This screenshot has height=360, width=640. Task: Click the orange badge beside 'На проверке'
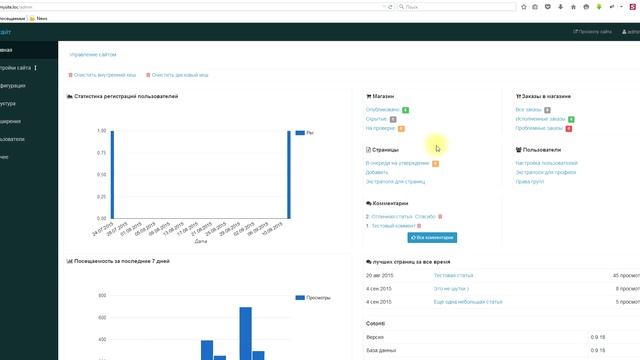[401, 129]
